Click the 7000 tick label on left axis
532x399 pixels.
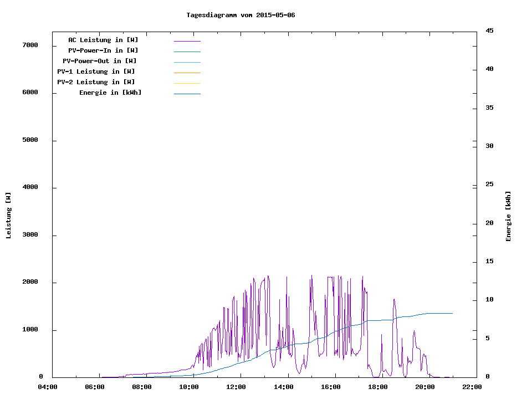click(x=30, y=45)
